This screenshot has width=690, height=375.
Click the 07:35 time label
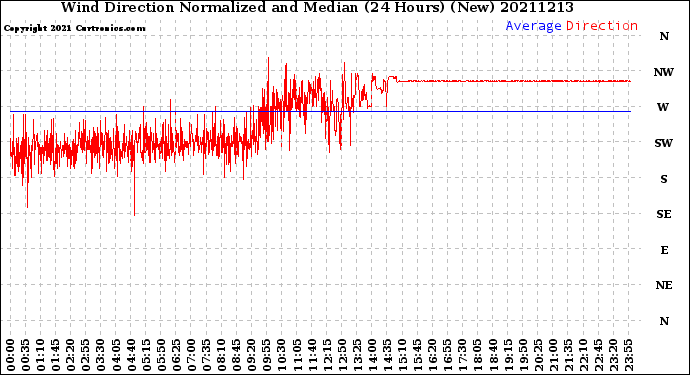tap(206, 355)
